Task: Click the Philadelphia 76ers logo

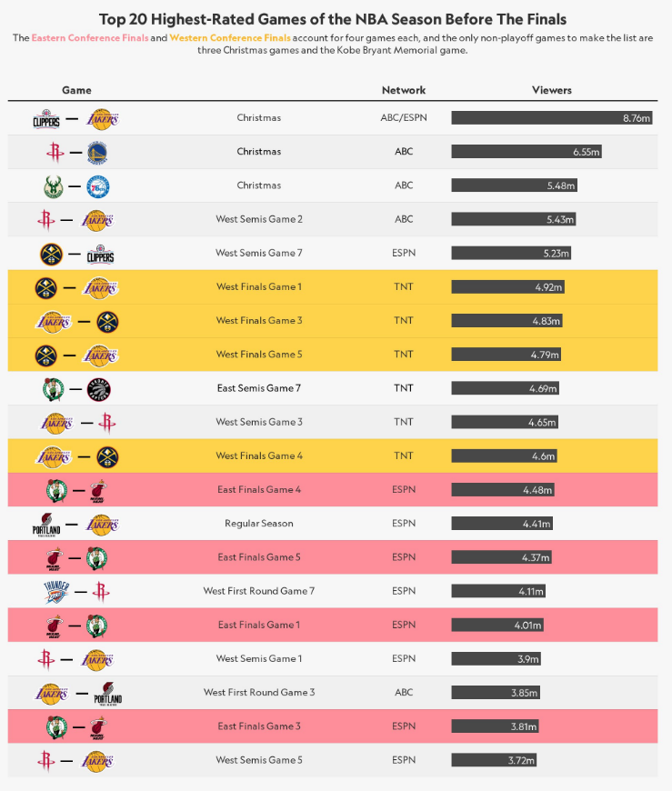Action: point(98,185)
